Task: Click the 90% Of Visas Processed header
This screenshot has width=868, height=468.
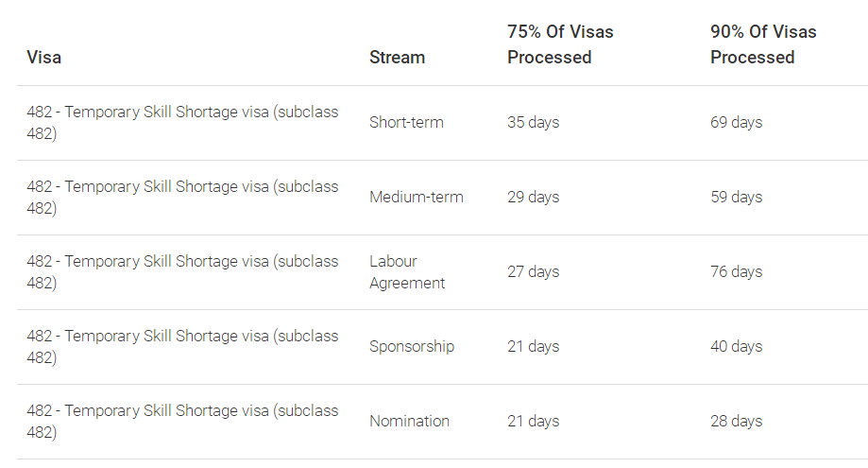Action: click(763, 44)
